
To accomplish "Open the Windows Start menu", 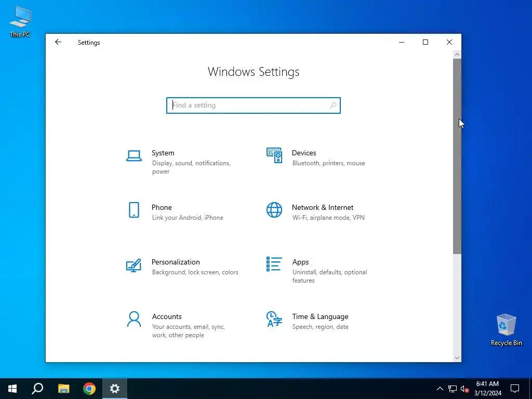I will pos(12,389).
